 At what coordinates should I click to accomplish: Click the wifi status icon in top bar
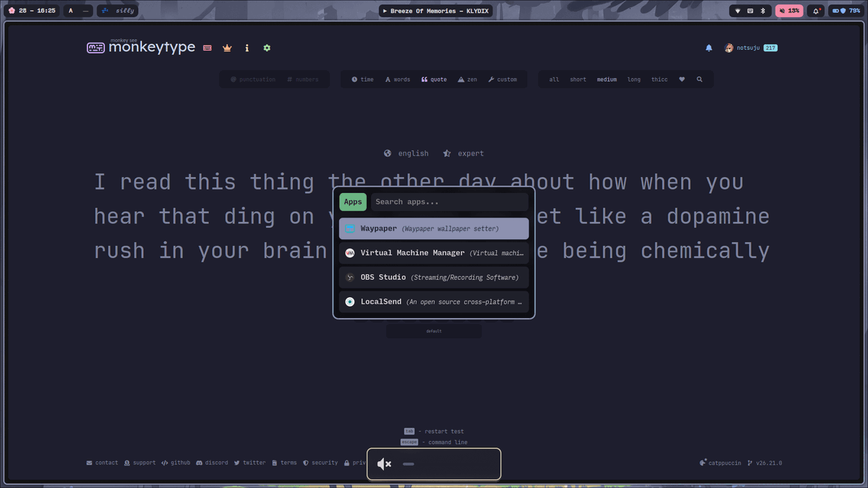(738, 11)
